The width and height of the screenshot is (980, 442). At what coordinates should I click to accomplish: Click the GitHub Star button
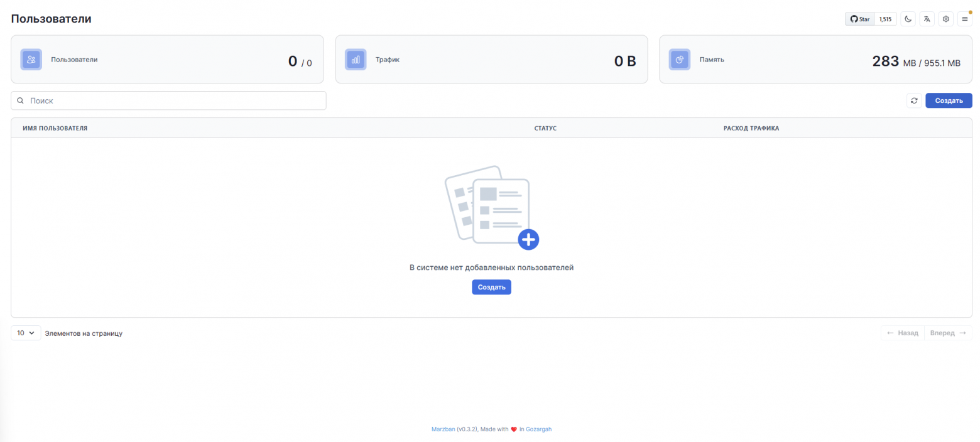pos(859,19)
